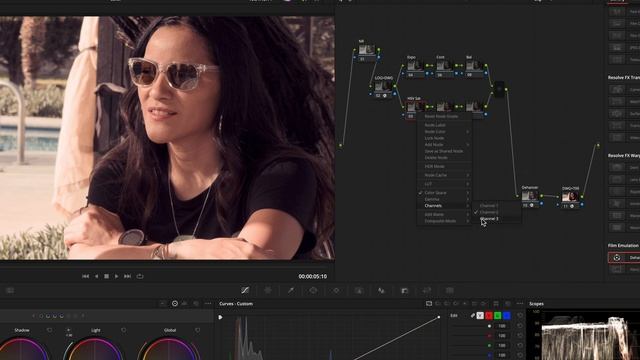Jump to last frame in viewer
The height and width of the screenshot is (360, 640).
[127, 276]
